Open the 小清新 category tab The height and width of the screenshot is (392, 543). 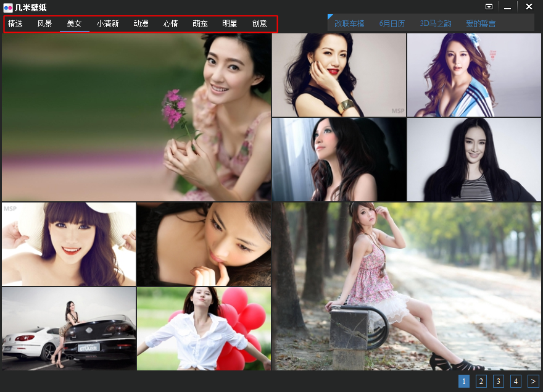[108, 23]
